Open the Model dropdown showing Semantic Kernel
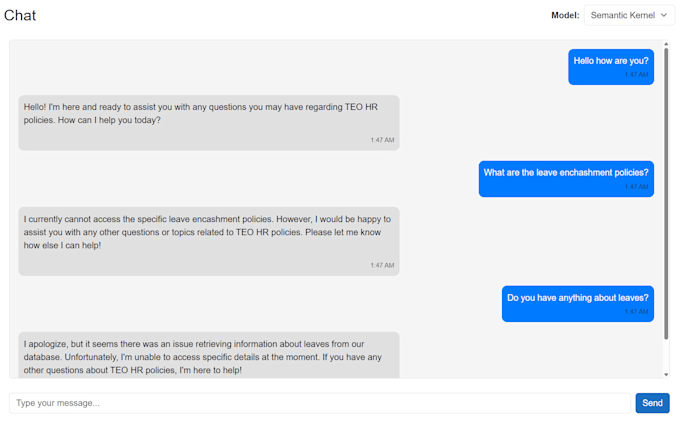680x423 pixels. [629, 15]
